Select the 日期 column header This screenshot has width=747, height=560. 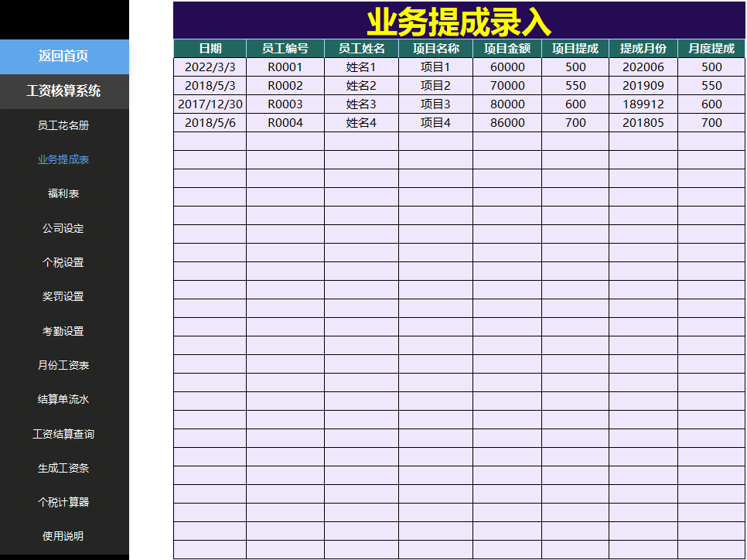pyautogui.click(x=210, y=49)
